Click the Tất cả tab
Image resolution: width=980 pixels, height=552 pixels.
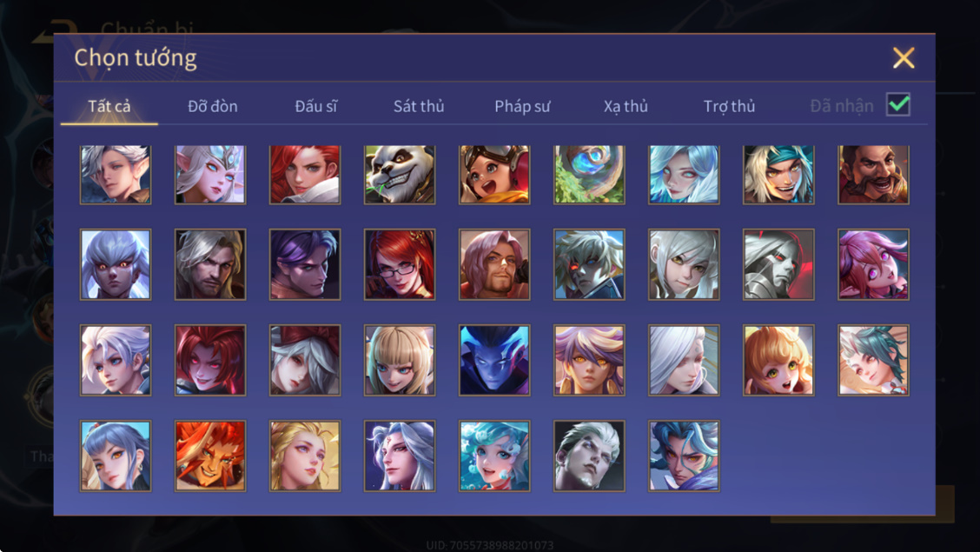pos(109,106)
